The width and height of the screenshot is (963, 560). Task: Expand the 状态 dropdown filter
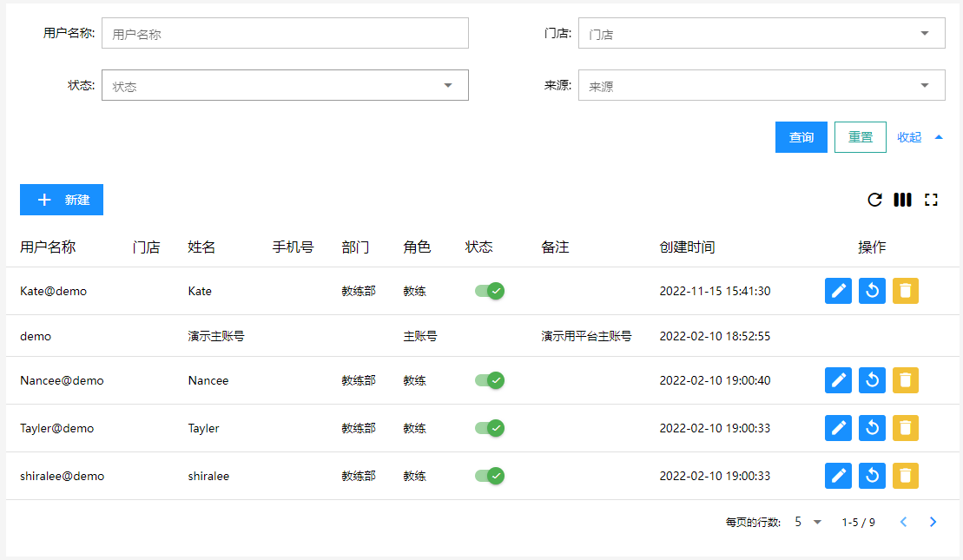tap(285, 85)
